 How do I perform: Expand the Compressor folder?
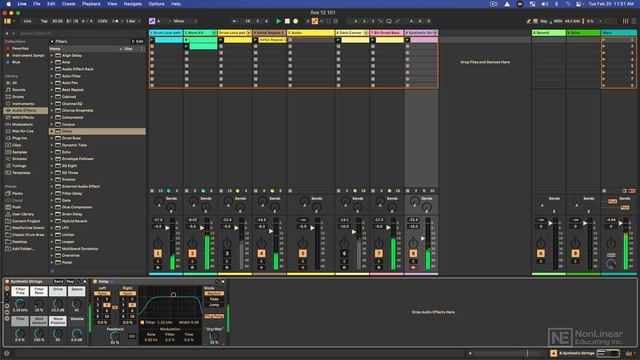(x=52, y=118)
